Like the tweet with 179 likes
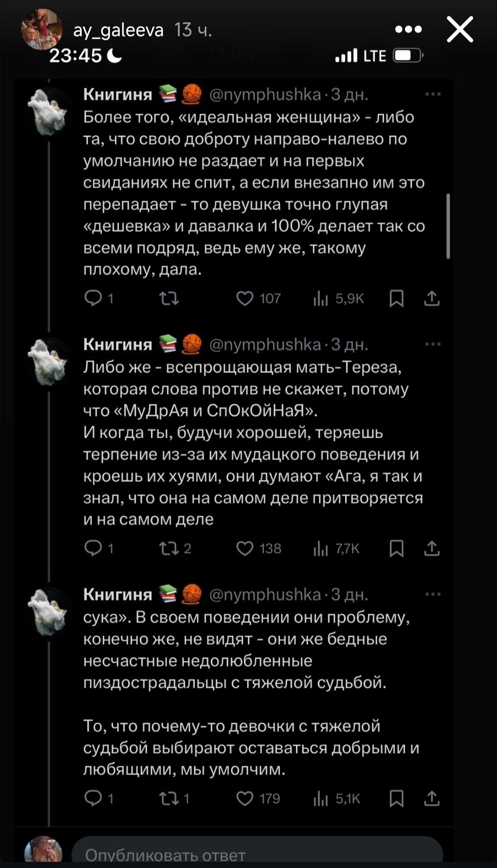 pos(245,799)
